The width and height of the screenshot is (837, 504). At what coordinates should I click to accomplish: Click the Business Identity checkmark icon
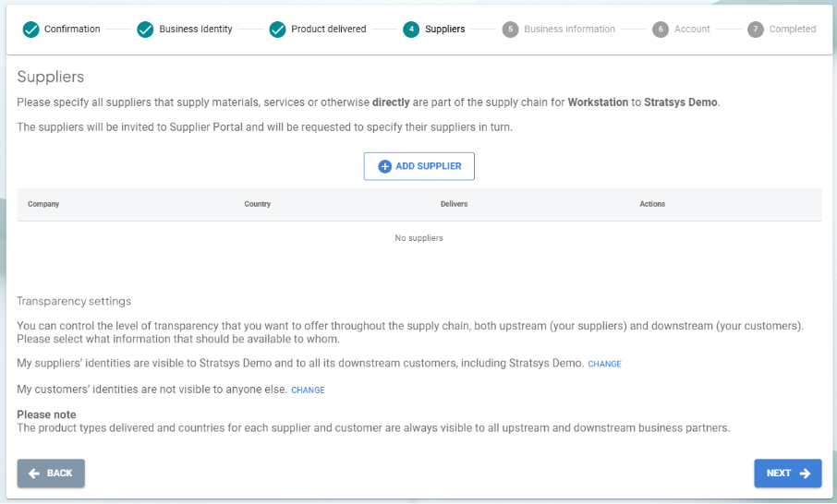(x=145, y=30)
